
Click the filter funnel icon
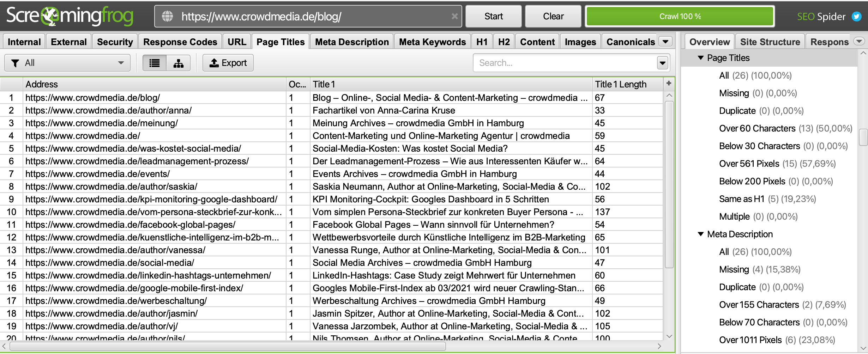click(15, 63)
